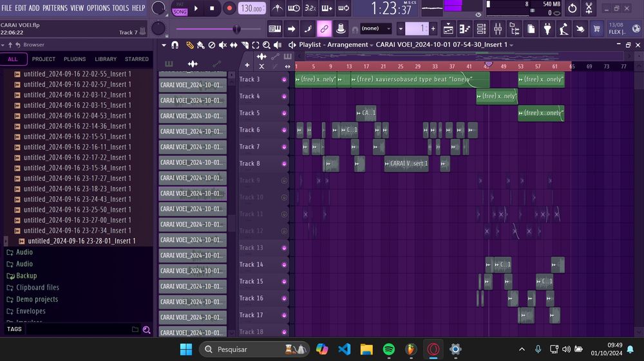Click the TAGS search input field
Image resolution: width=644 pixels, height=361 pixels.
tap(78, 329)
